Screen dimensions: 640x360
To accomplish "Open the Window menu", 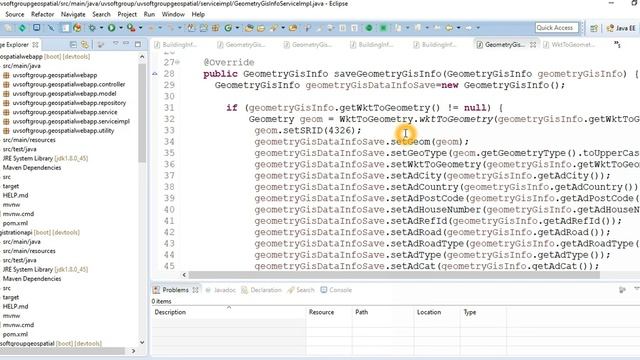I will 173,14.
